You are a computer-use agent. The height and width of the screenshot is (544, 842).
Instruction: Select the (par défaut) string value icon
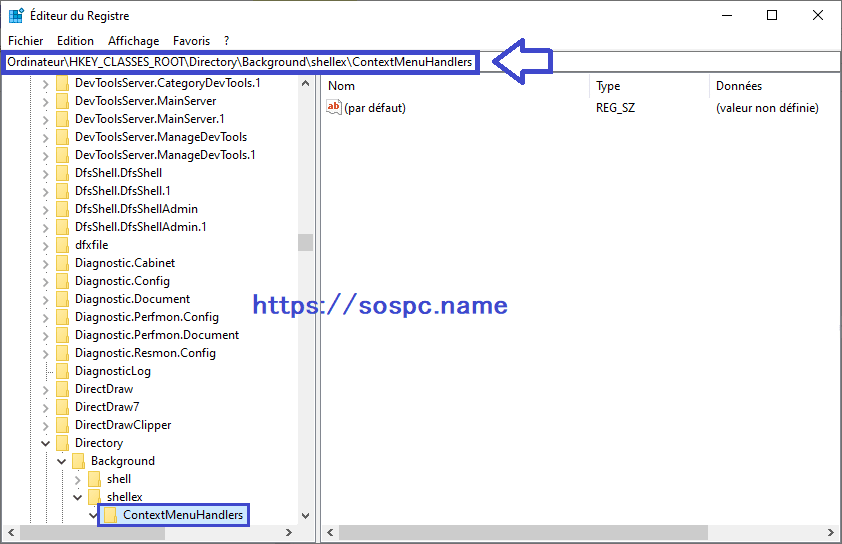pos(333,107)
